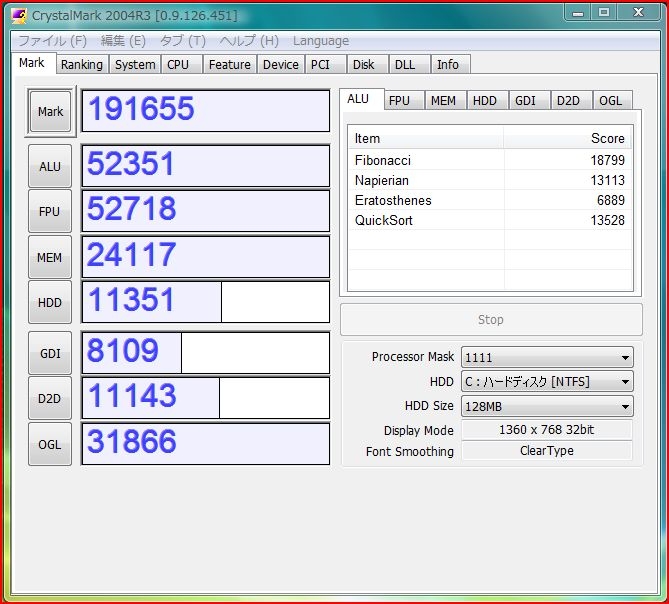669x604 pixels.
Task: Switch to the DLL tab
Action: pyautogui.click(x=409, y=64)
